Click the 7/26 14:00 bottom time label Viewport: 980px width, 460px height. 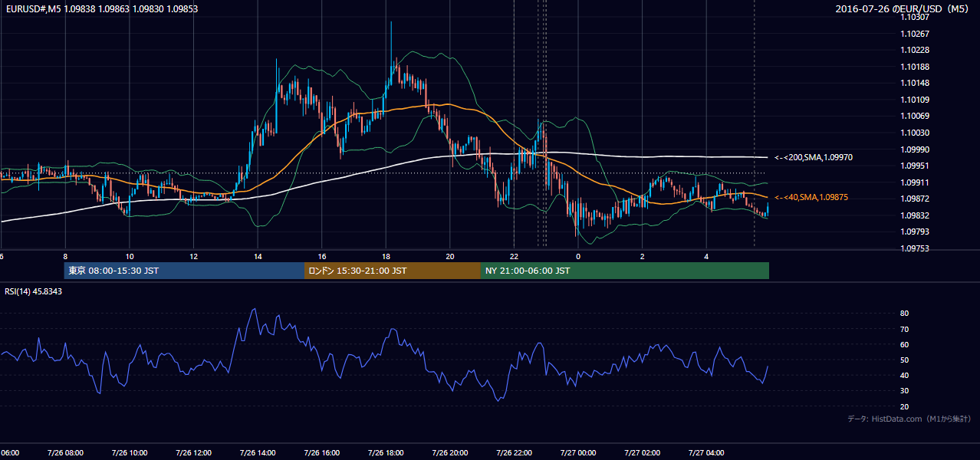[x=257, y=452]
